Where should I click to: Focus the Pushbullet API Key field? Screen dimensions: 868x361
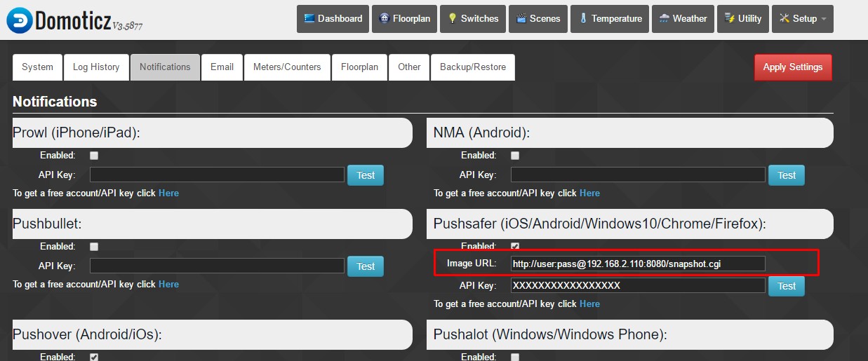(x=217, y=266)
